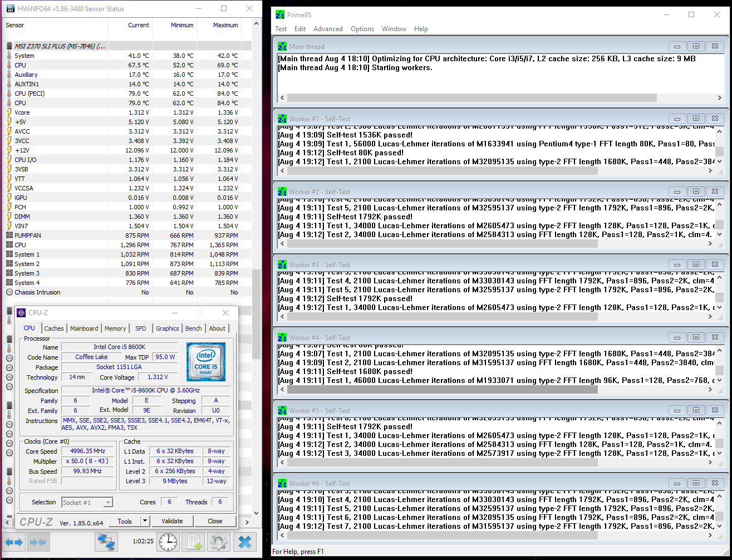This screenshot has width=732, height=560.
Task: Click Worker #3 window icon
Action: pos(282,264)
